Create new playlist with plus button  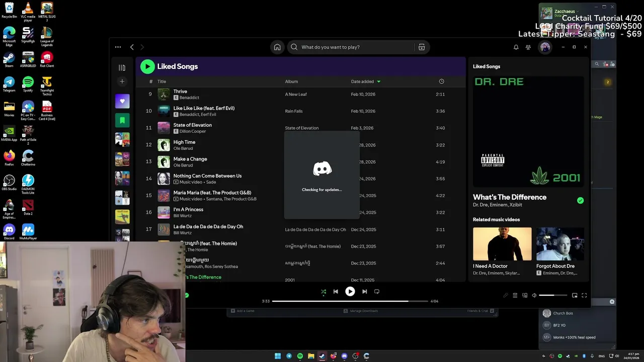coord(122,81)
